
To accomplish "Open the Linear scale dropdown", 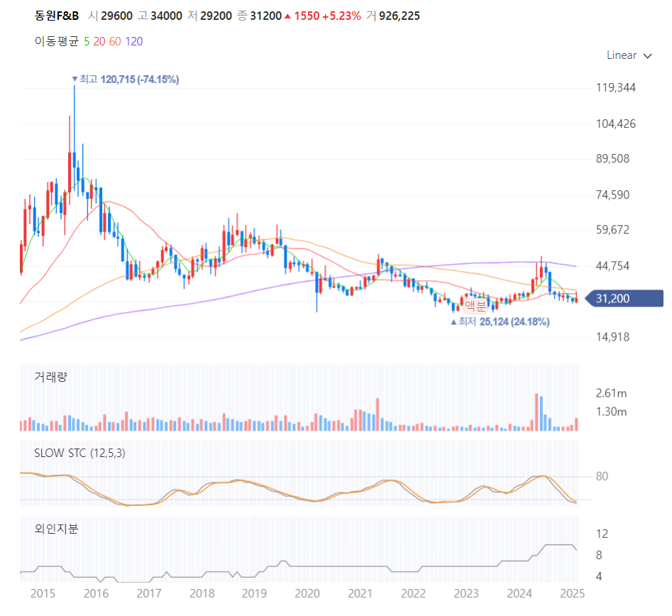I will [628, 56].
